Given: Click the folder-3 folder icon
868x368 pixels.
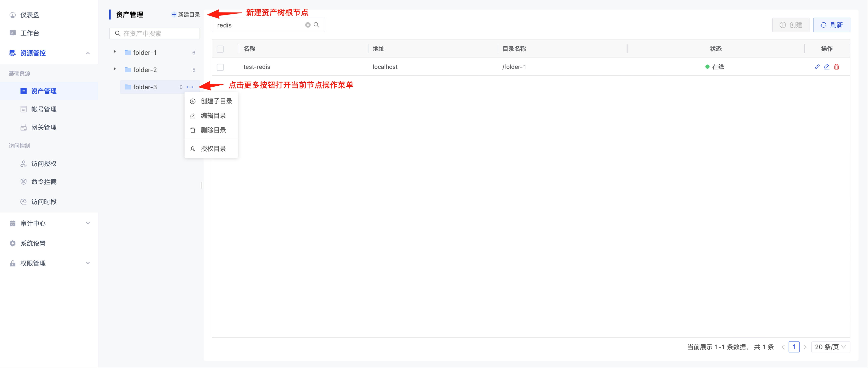Looking at the screenshot, I should (x=128, y=87).
